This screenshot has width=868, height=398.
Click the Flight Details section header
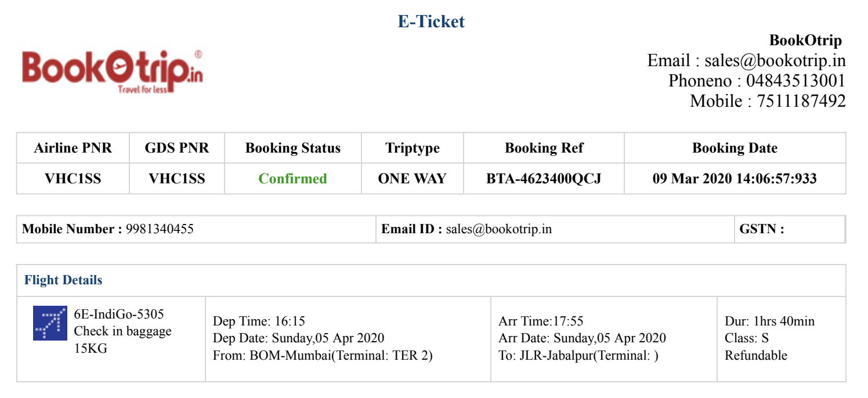[63, 280]
